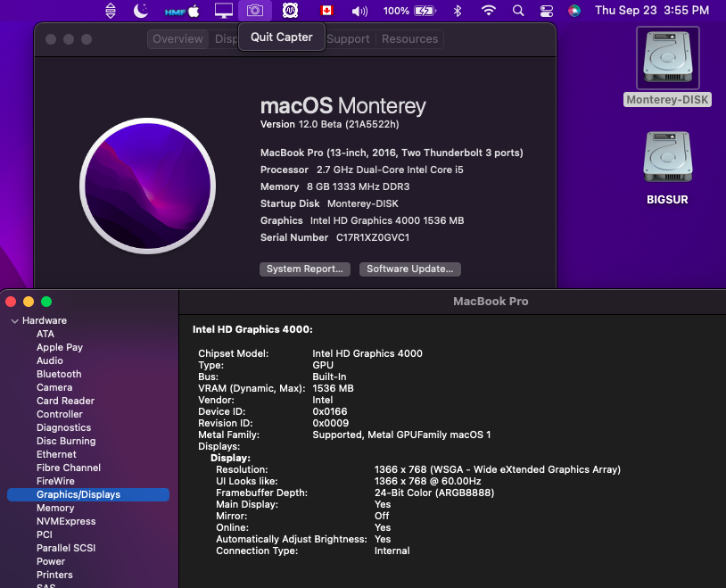This screenshot has height=588, width=726.
Task: Close the System Report window
Action: click(x=11, y=302)
